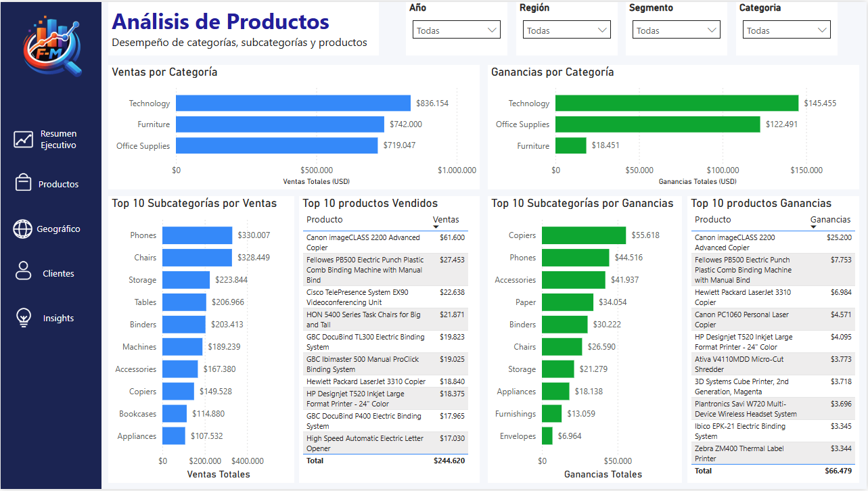Click GBC DocuBind TL300 row

pos(386,342)
